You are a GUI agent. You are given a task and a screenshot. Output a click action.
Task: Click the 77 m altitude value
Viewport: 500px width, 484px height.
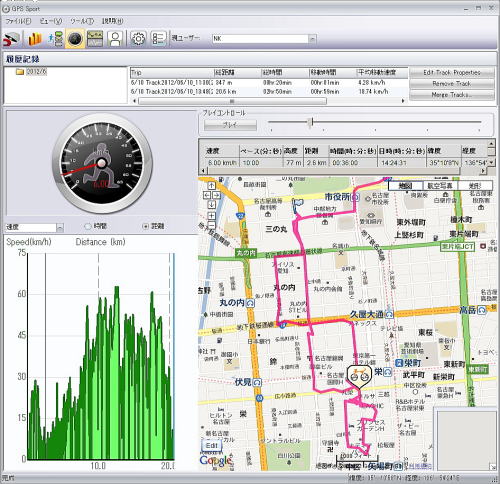(293, 163)
